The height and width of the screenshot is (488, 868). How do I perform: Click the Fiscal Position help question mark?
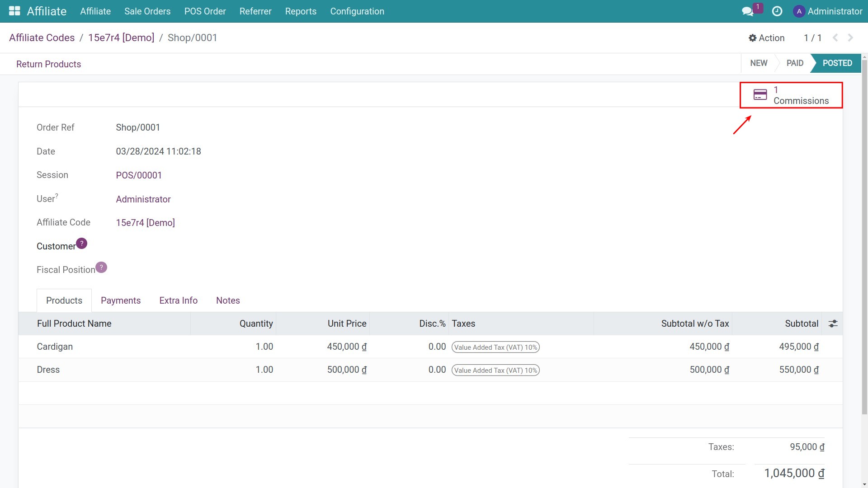[x=101, y=267]
